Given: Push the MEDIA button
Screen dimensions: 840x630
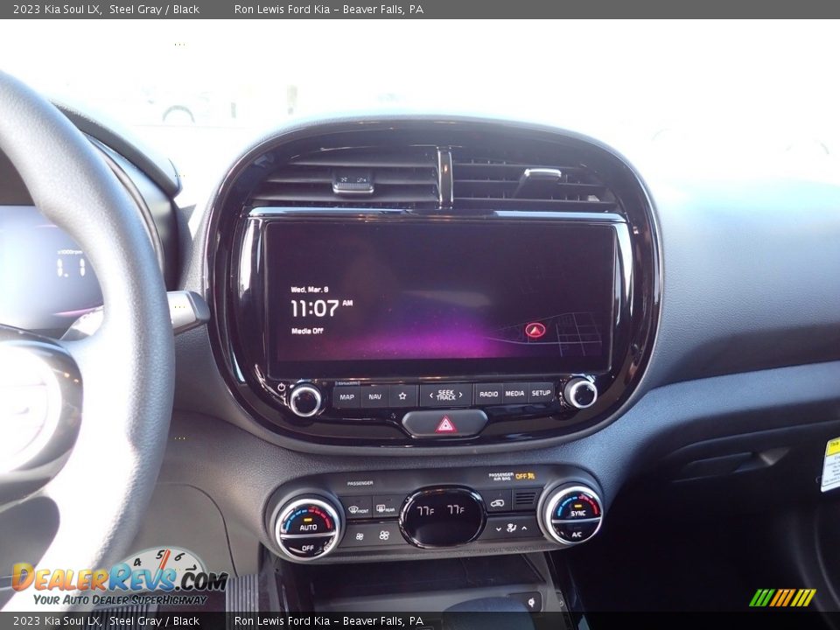Looking at the screenshot, I should pos(514,393).
